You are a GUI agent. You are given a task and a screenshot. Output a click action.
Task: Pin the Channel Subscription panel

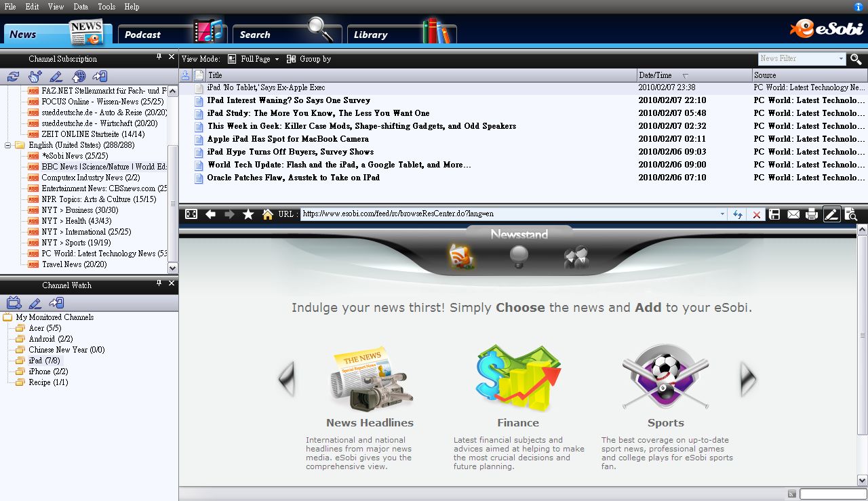tap(159, 57)
